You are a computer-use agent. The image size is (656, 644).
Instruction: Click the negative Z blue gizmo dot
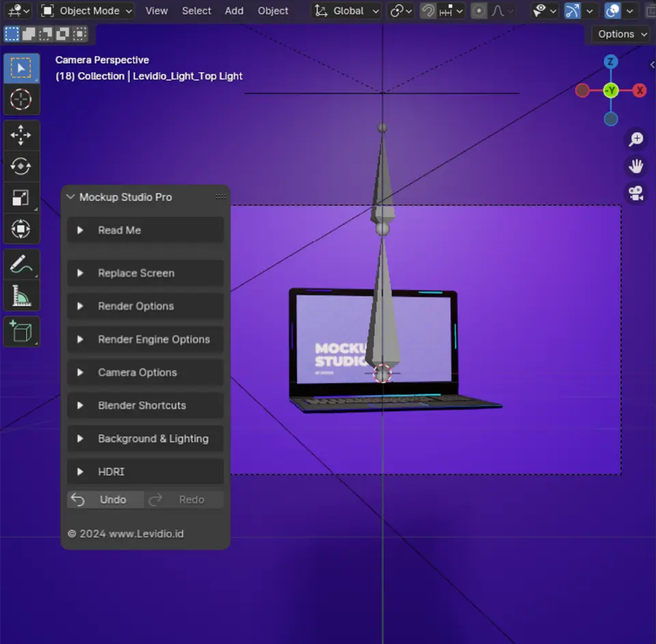pyautogui.click(x=611, y=119)
